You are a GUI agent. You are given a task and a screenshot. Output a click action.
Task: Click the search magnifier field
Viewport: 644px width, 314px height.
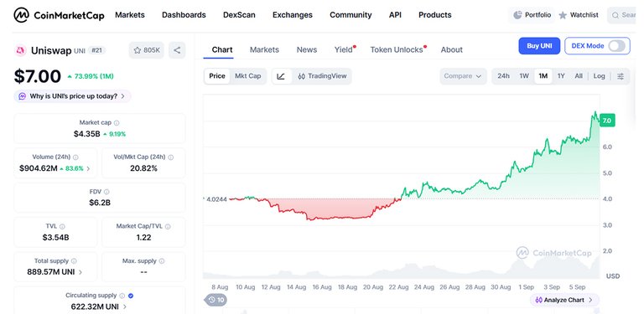pos(621,15)
